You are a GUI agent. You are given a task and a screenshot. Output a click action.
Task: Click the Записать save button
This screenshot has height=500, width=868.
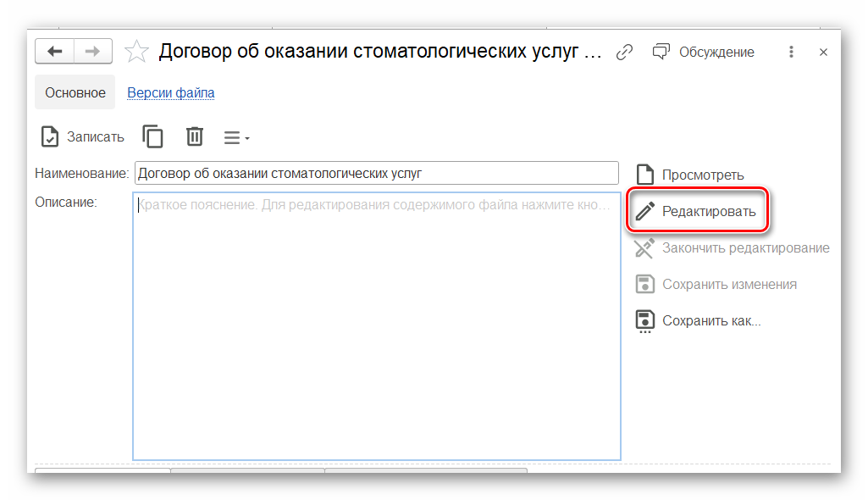(82, 136)
